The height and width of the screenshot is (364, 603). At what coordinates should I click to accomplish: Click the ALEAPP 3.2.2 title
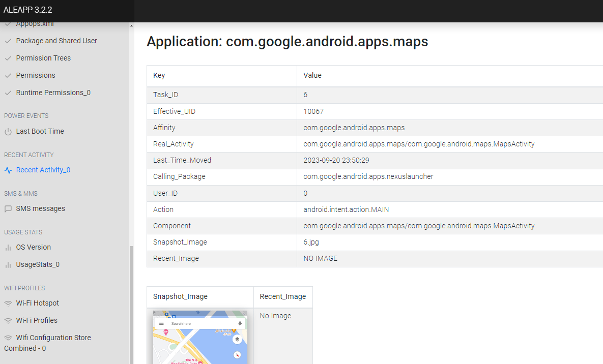point(27,10)
